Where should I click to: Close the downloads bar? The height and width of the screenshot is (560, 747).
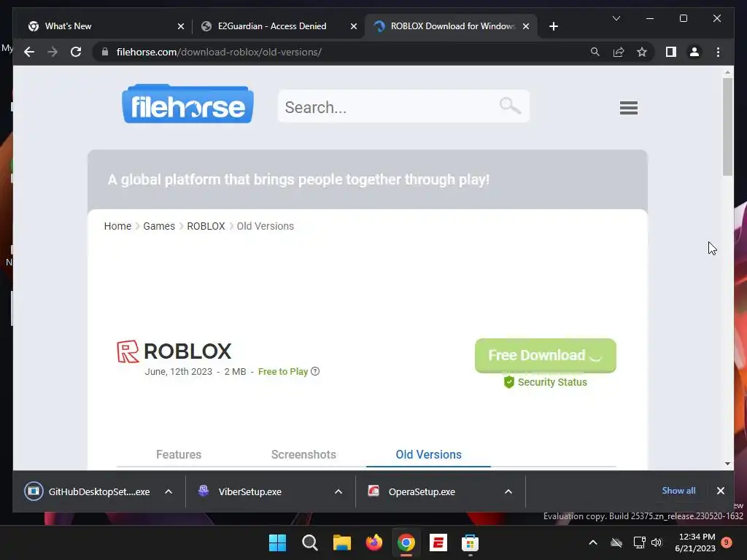720,491
